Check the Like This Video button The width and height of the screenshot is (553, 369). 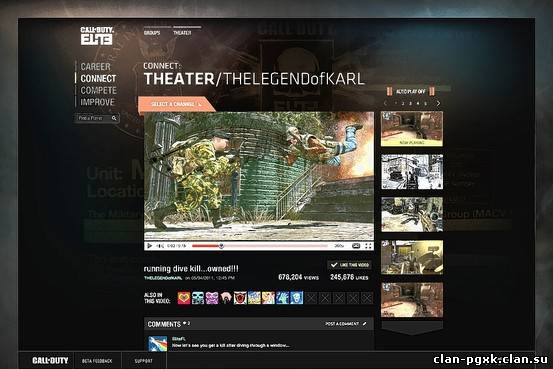pyautogui.click(x=350, y=265)
